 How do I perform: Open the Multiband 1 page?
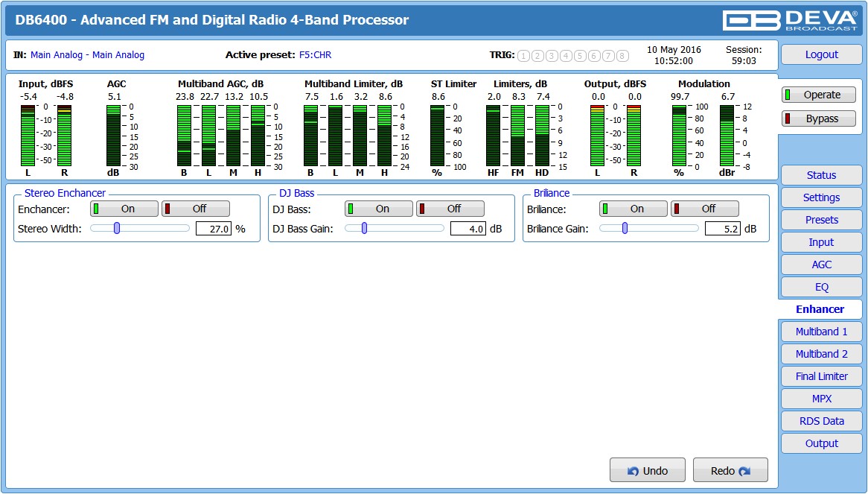822,332
